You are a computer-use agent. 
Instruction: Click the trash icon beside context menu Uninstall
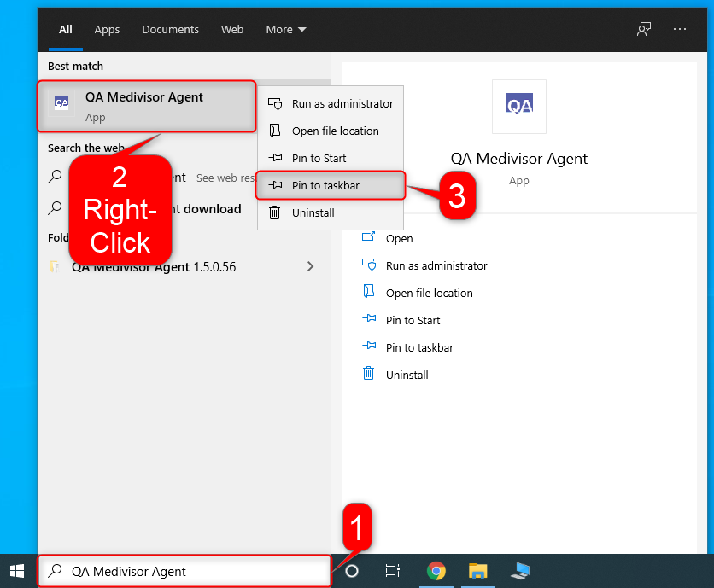tap(274, 212)
